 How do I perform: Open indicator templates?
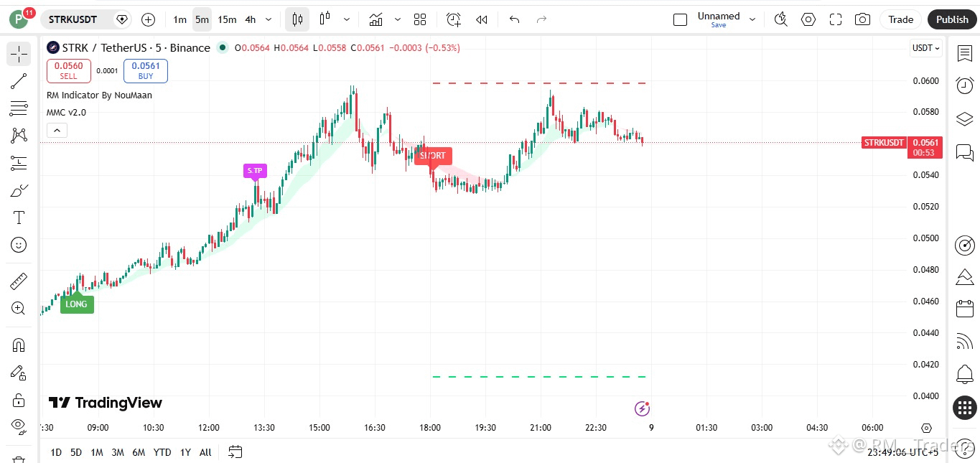coord(420,19)
